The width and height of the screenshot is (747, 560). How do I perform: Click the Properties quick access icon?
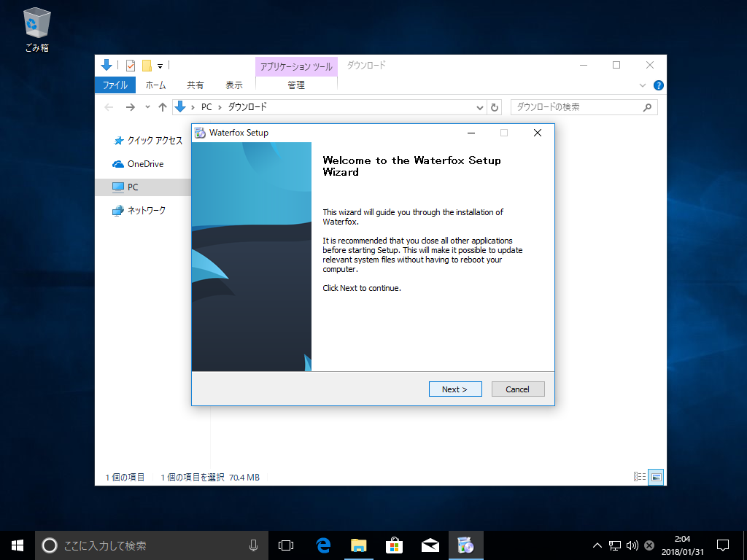[x=130, y=65]
